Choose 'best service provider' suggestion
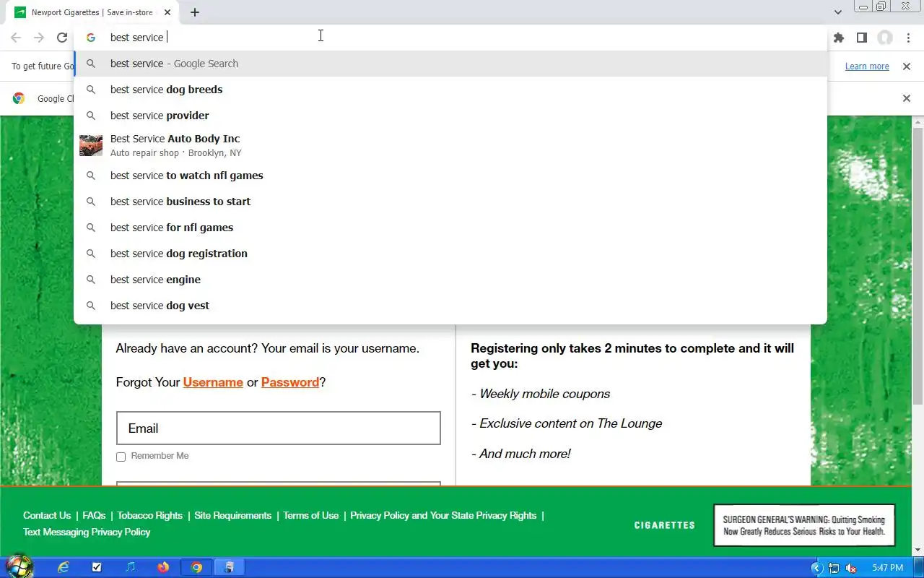The image size is (924, 578). (x=450, y=116)
